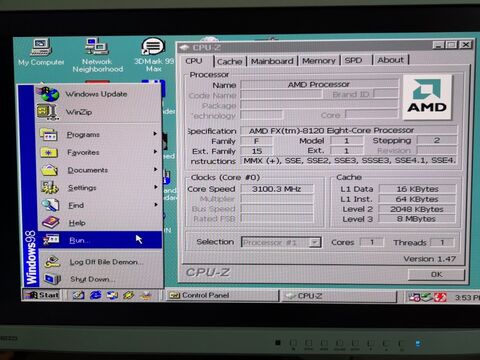The height and width of the screenshot is (360, 480).
Task: Click the Programs folder icon
Action: (50, 135)
